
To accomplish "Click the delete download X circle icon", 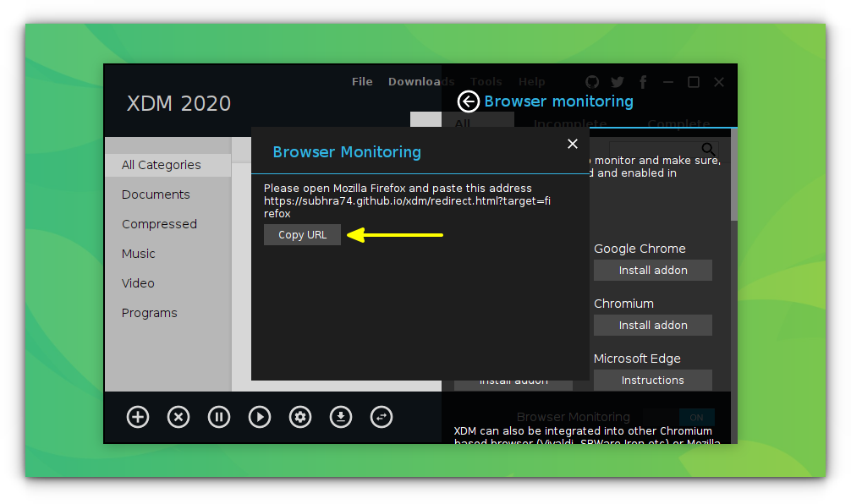I will tap(178, 417).
